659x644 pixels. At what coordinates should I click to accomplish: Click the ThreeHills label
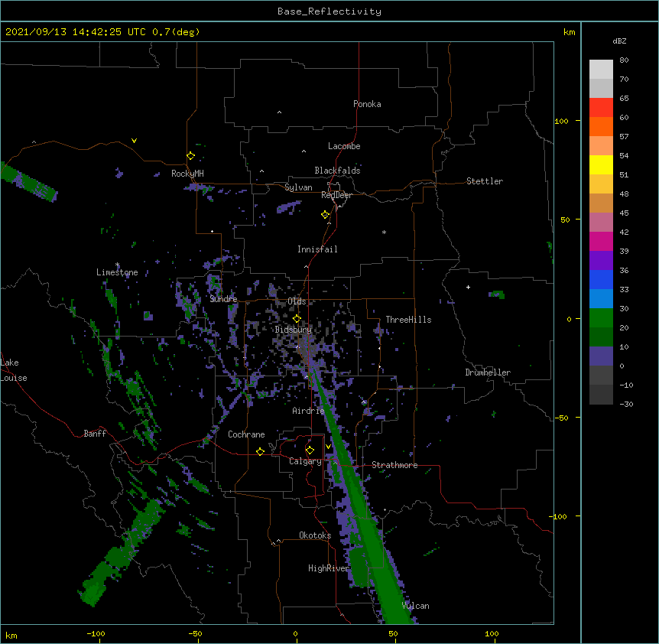pos(408,320)
